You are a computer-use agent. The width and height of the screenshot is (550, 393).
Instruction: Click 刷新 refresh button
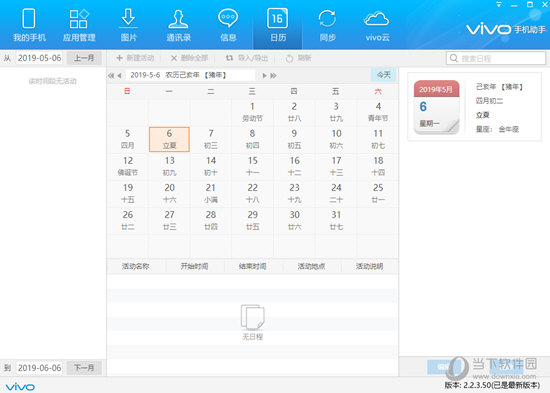coord(299,58)
